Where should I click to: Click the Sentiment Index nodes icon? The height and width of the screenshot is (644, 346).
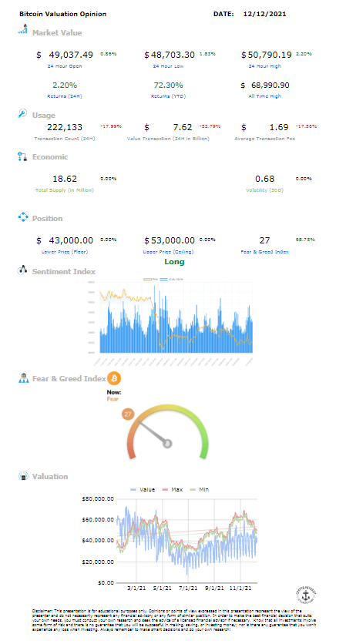pos(22,270)
